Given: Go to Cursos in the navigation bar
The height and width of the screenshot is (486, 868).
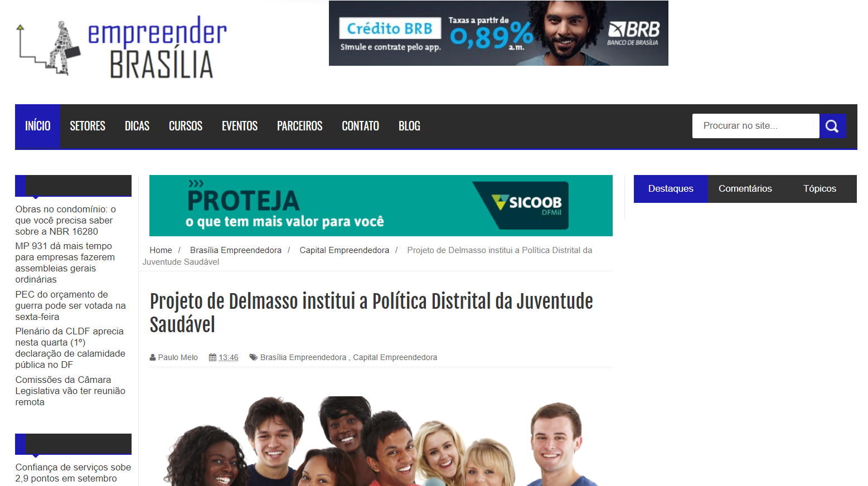Looking at the screenshot, I should click(x=186, y=127).
